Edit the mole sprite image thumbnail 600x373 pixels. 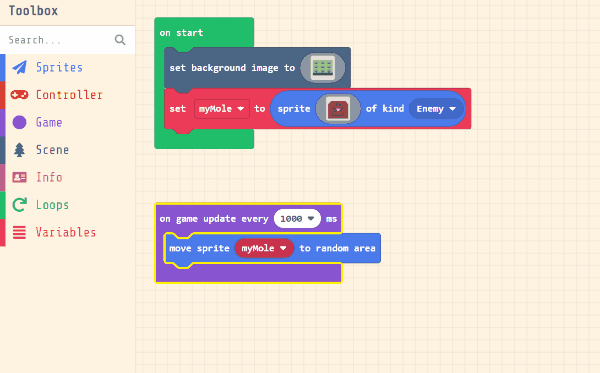(x=338, y=109)
